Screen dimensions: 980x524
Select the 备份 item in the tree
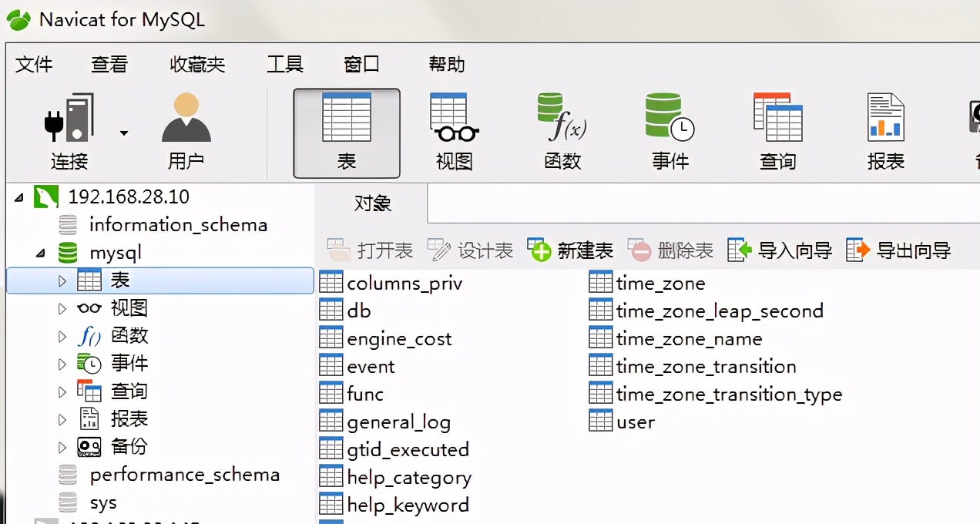129,447
